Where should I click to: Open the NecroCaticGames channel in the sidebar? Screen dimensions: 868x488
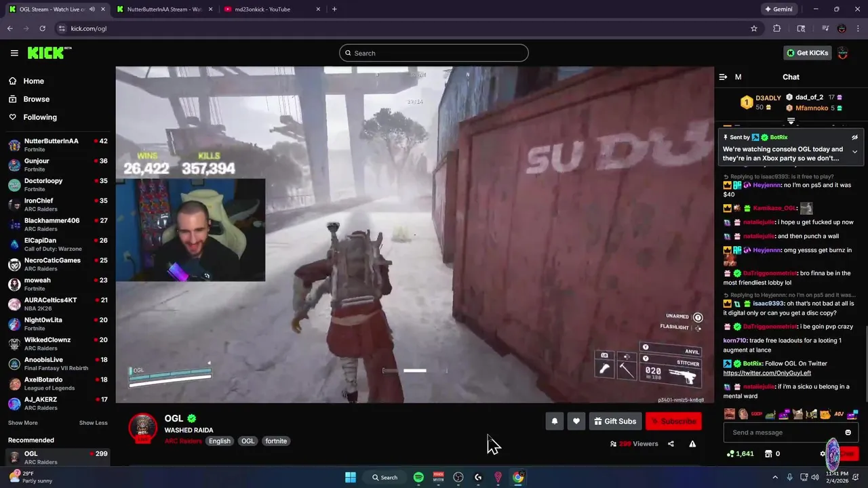58,264
